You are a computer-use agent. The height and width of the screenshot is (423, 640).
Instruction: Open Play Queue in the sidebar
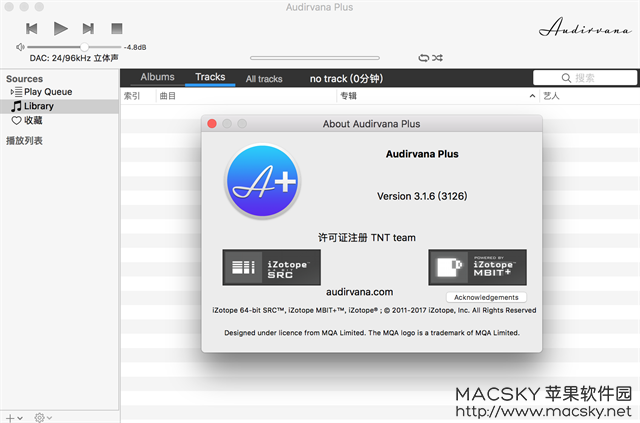(x=48, y=92)
